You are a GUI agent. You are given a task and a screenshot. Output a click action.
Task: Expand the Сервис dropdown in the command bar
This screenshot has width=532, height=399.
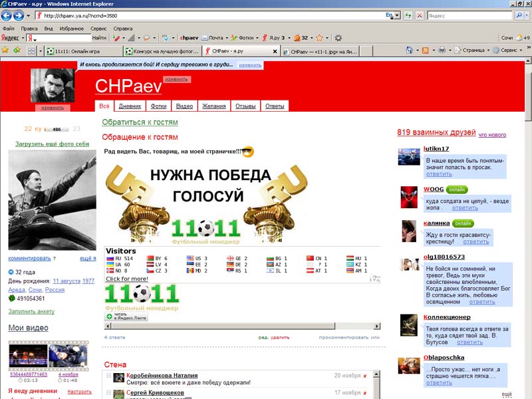[x=511, y=51]
